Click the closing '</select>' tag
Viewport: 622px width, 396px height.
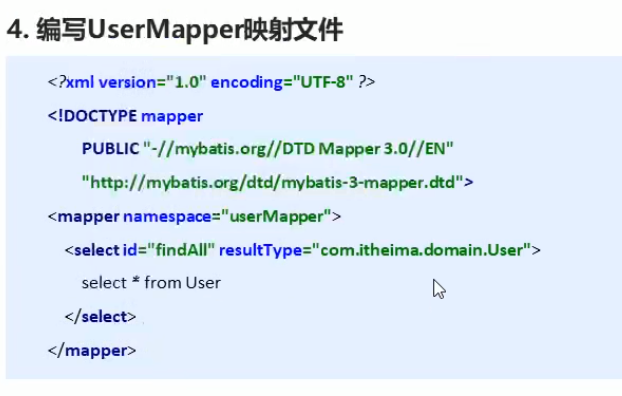point(101,317)
